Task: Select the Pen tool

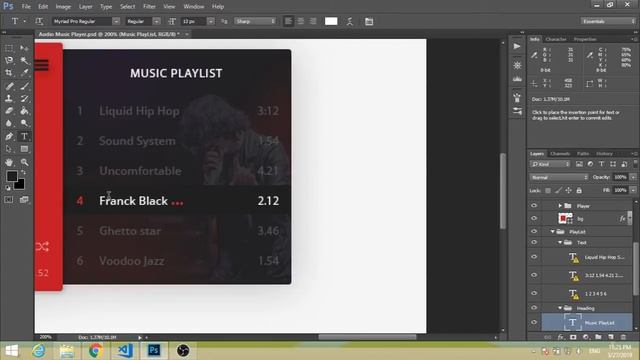Action: (x=9, y=136)
